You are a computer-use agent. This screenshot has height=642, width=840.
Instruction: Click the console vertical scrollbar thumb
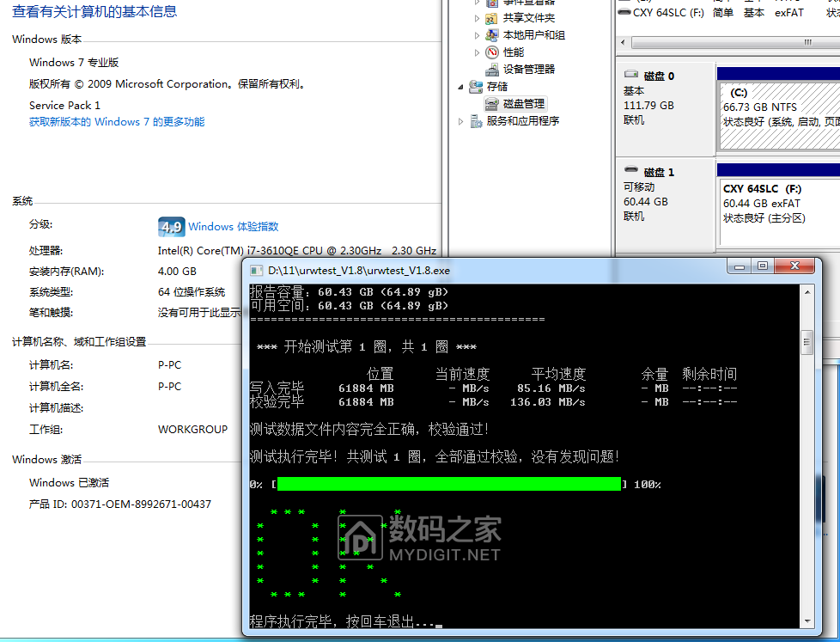pos(807,342)
